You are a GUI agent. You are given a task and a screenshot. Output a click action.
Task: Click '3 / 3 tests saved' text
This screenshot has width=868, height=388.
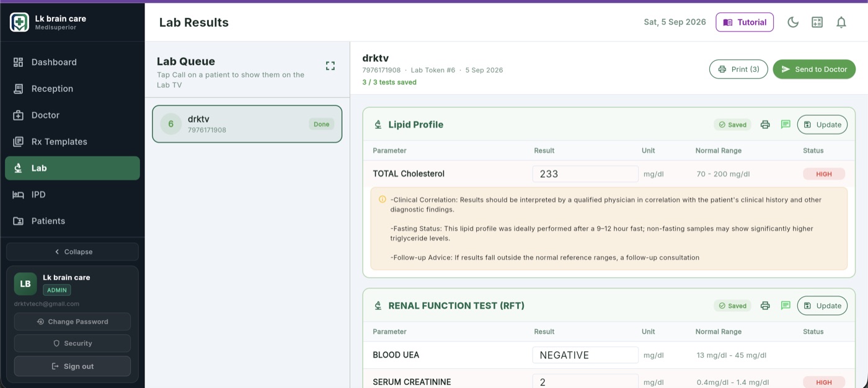click(x=389, y=82)
